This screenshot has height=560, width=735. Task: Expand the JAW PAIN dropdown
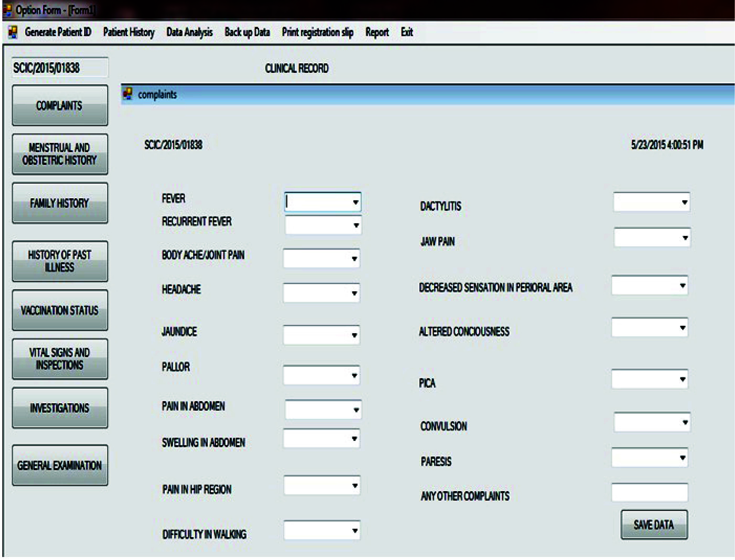(x=685, y=238)
